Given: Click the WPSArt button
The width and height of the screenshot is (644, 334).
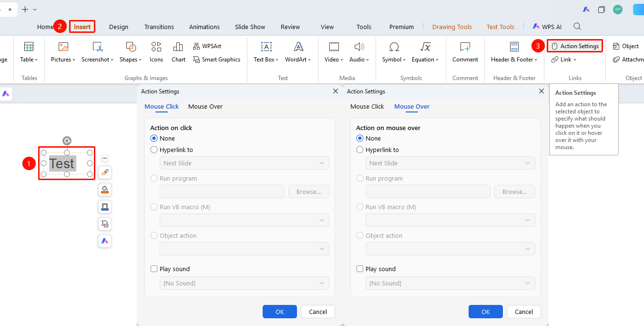Looking at the screenshot, I should pyautogui.click(x=207, y=46).
